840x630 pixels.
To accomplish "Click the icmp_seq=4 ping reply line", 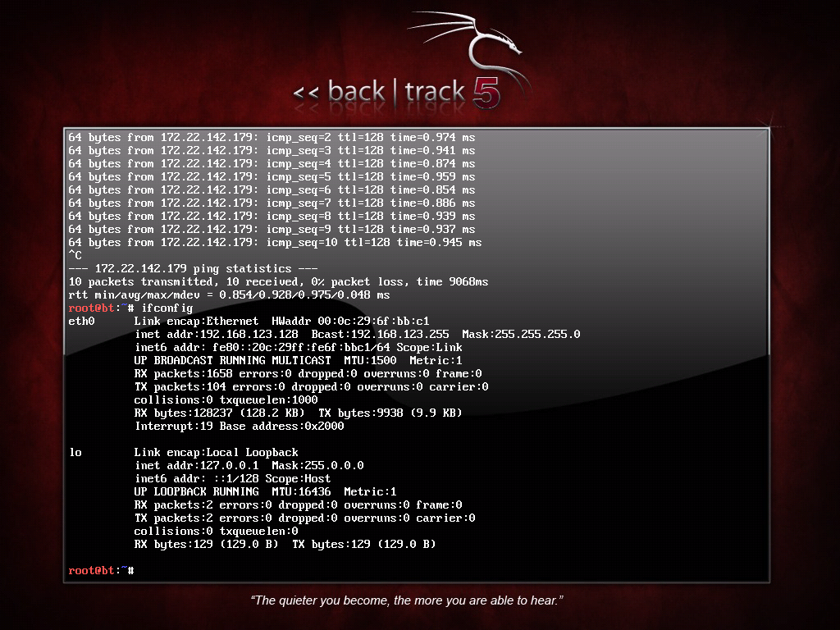I will coord(272,164).
